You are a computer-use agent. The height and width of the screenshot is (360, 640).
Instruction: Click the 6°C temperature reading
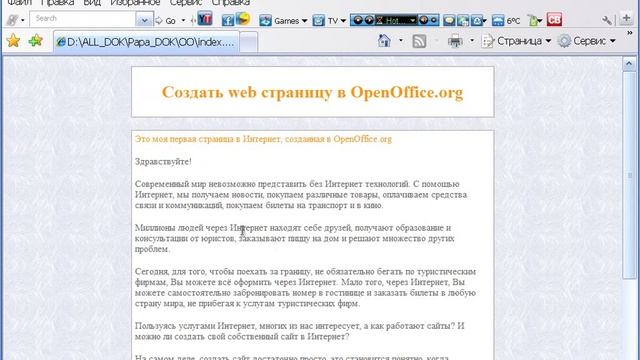(513, 21)
